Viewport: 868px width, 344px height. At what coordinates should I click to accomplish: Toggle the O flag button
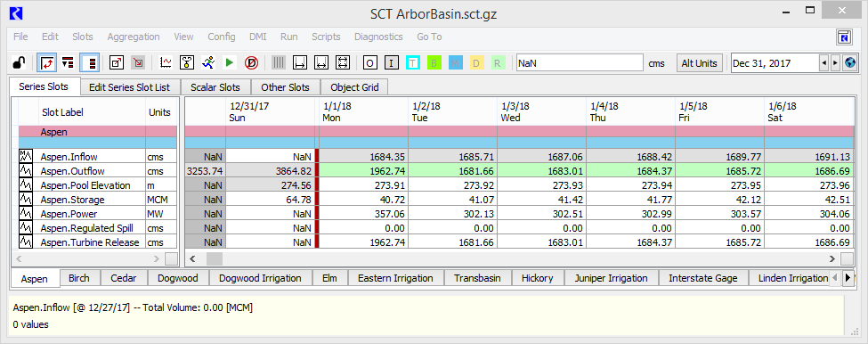coord(370,63)
